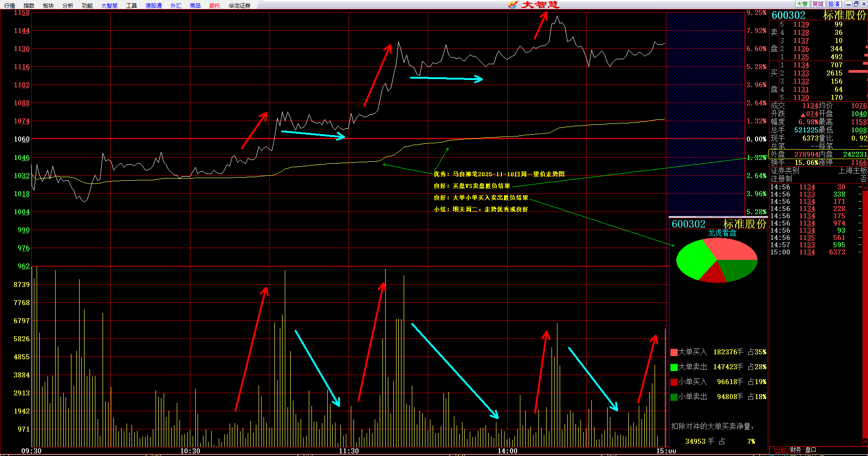Open the 行情 menu
The width and height of the screenshot is (868, 456).
point(9,5)
